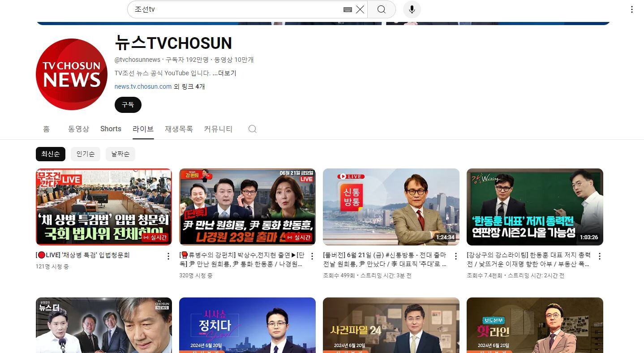644x353 pixels.
Task: Open options menu for 류병수의 강펀치 video
Action: (x=312, y=256)
